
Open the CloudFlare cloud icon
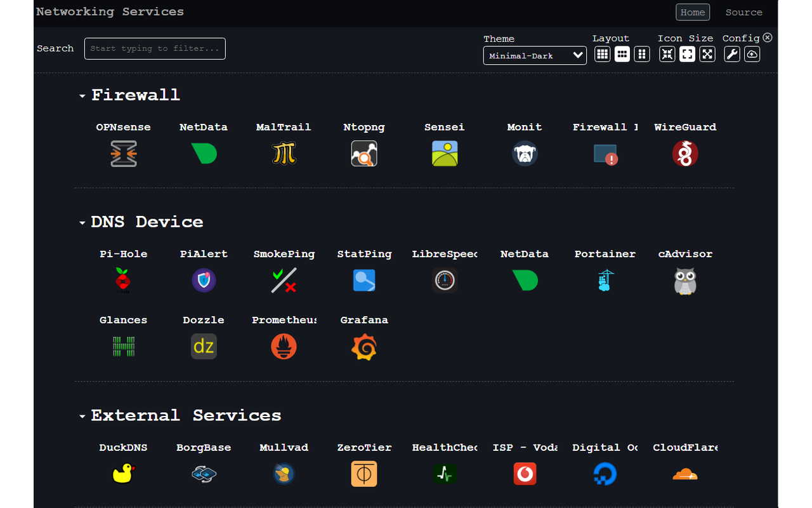tap(685, 474)
